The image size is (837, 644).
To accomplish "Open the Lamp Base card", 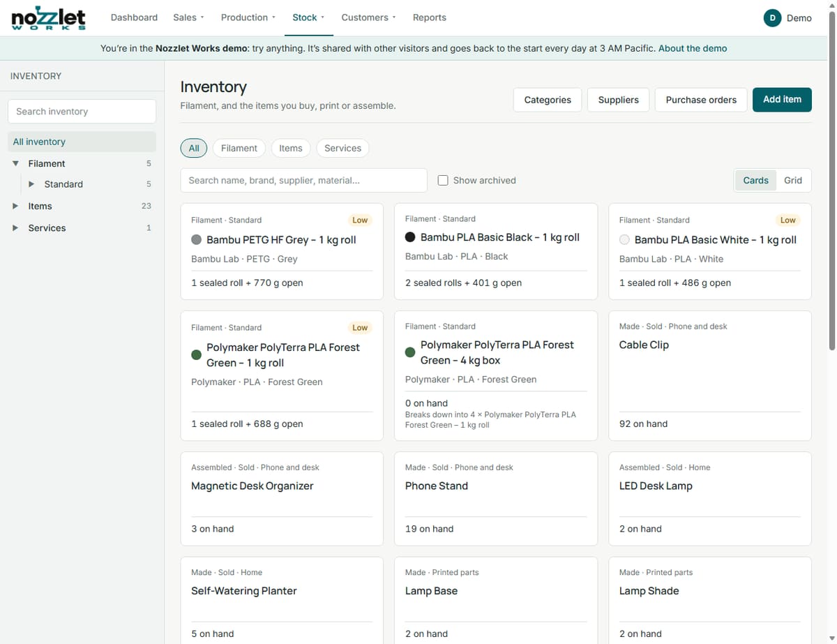I will click(x=496, y=600).
